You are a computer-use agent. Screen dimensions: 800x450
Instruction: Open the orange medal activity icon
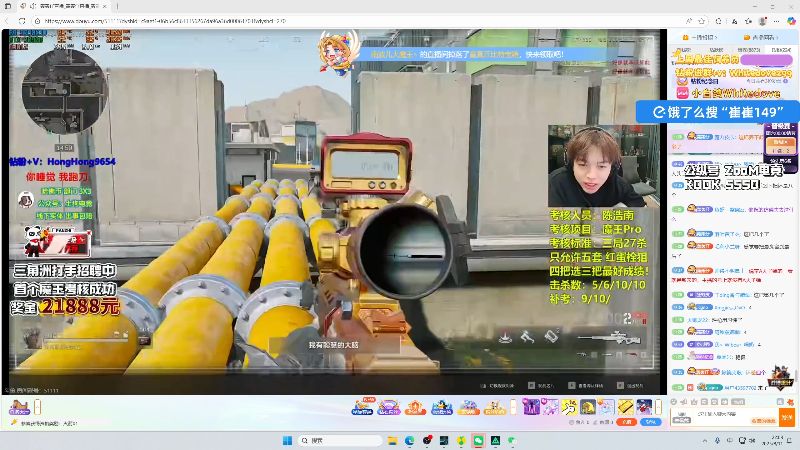pos(415,407)
